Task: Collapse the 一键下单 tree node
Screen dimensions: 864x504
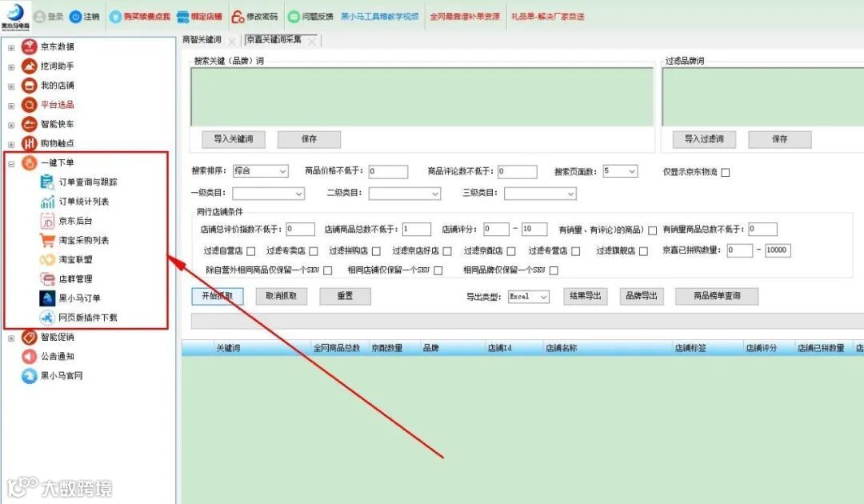Action: tap(11, 163)
